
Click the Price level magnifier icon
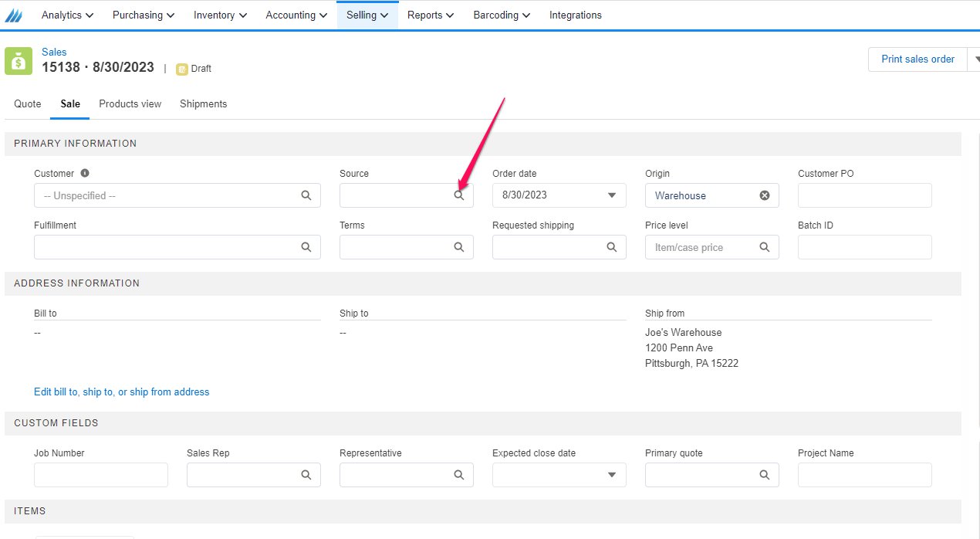coord(765,247)
